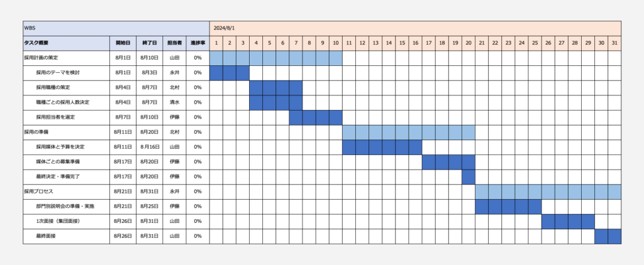644x265 pixels.
Task: Click the 採用計画の策定 task cell
Action: [66, 58]
